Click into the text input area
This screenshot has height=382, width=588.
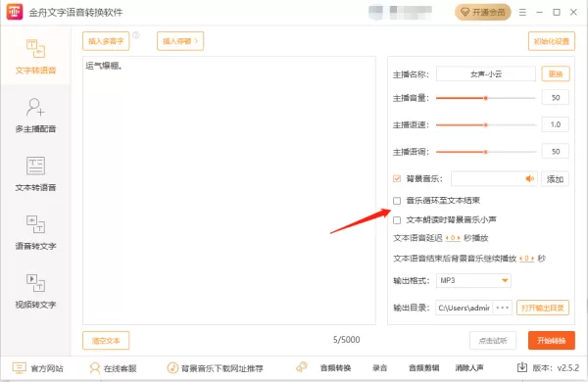[x=229, y=190]
